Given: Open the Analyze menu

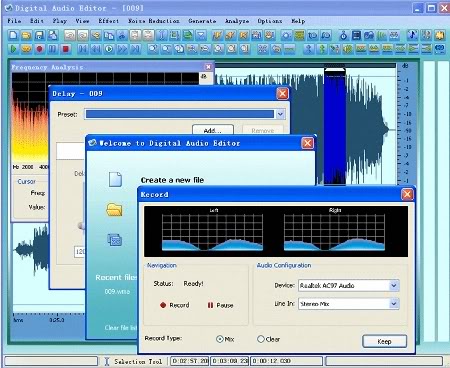Looking at the screenshot, I should tap(237, 21).
